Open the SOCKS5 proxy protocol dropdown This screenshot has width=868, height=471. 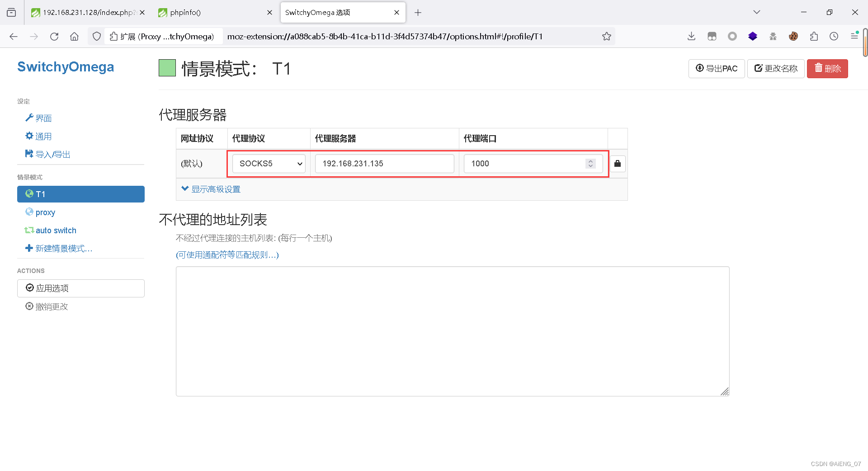(x=269, y=164)
